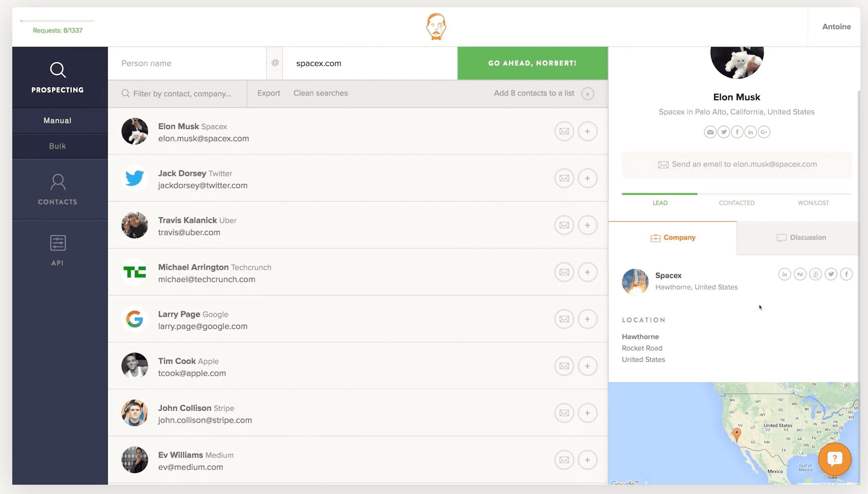This screenshot has width=868, height=494.
Task: Email John Collison from list row
Action: click(x=564, y=413)
